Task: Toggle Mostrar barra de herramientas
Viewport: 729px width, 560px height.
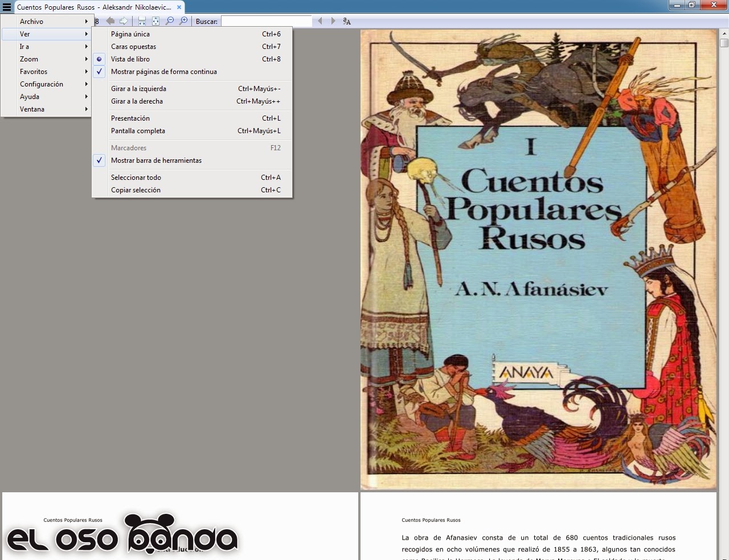Action: point(193,160)
